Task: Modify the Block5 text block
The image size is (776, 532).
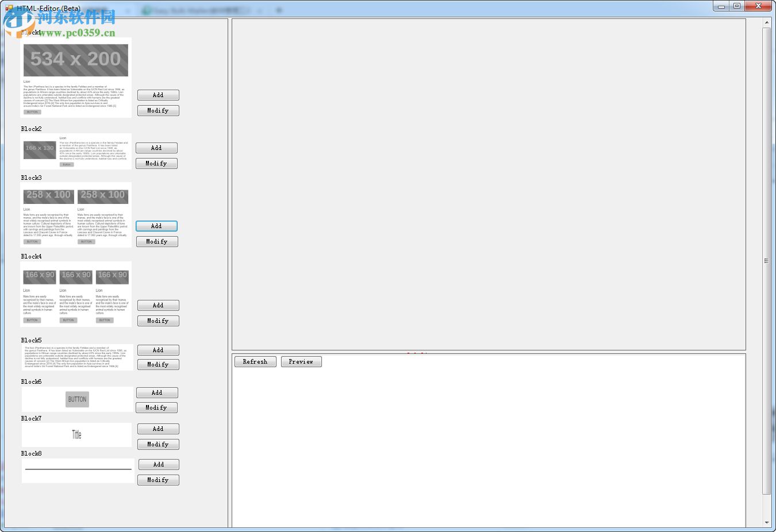Action: coord(158,364)
